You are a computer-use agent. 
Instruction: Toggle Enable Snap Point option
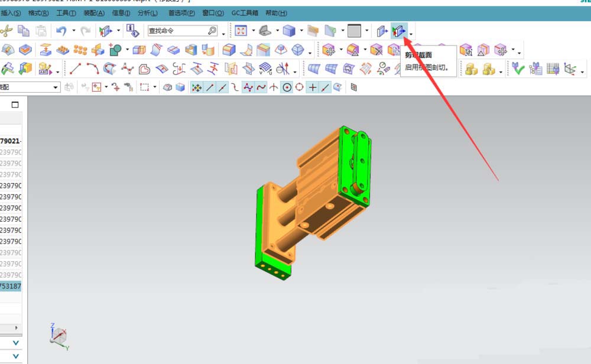[x=197, y=87]
